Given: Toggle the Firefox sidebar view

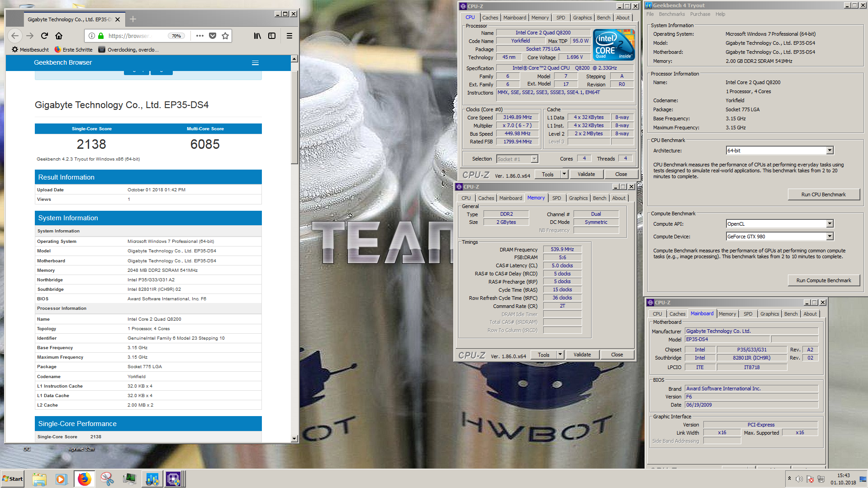Looking at the screenshot, I should point(272,36).
